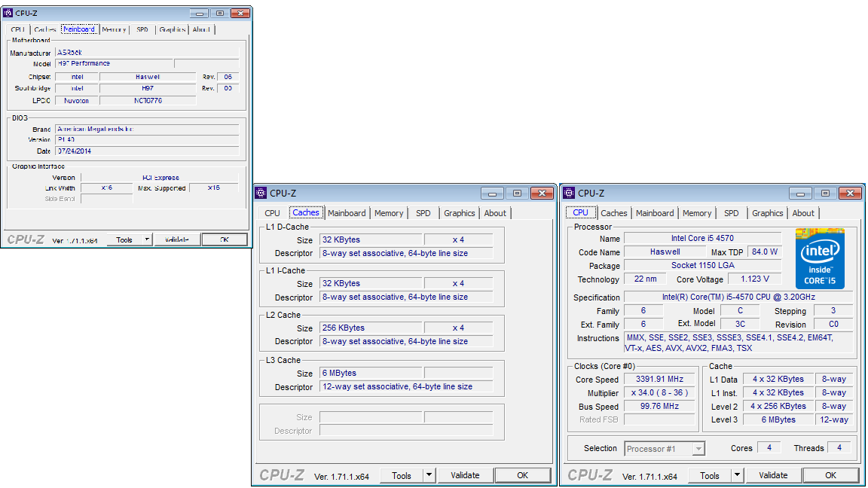This screenshot has height=488, width=868.
Task: Click the 12-way set associative descriptor field
Action: coord(406,387)
